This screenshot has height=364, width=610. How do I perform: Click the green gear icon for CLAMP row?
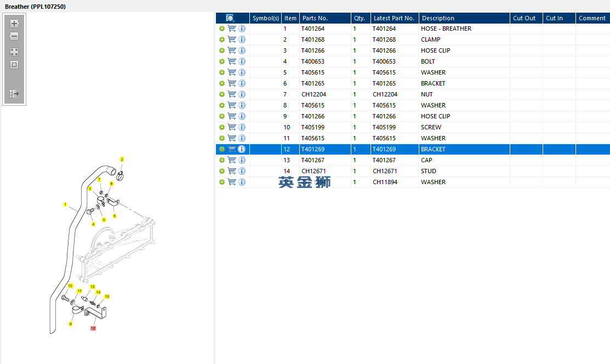222,39
